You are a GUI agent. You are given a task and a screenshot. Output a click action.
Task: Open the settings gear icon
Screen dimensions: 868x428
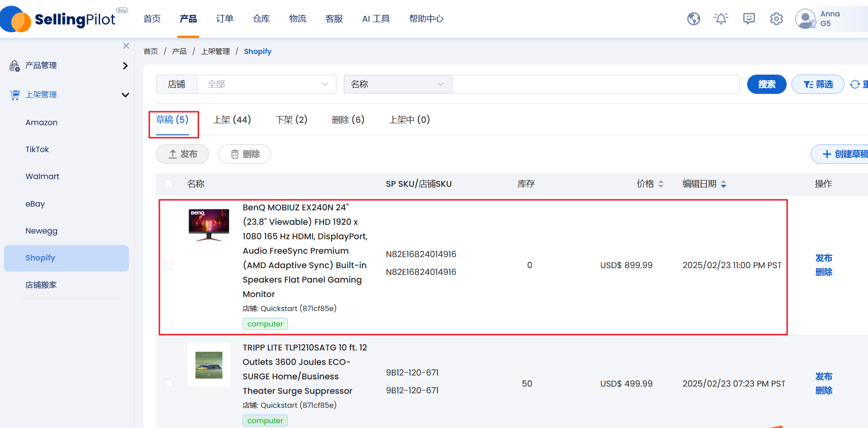(x=776, y=19)
